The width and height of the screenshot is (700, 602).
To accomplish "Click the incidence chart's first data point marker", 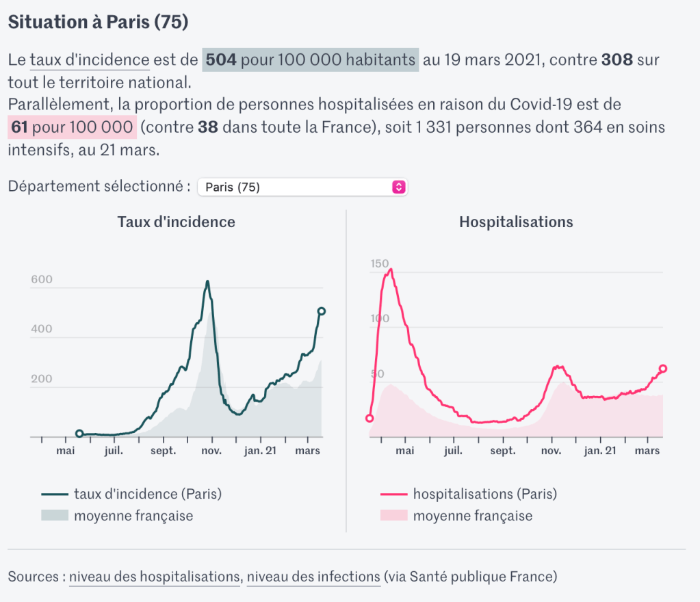I will (x=79, y=434).
